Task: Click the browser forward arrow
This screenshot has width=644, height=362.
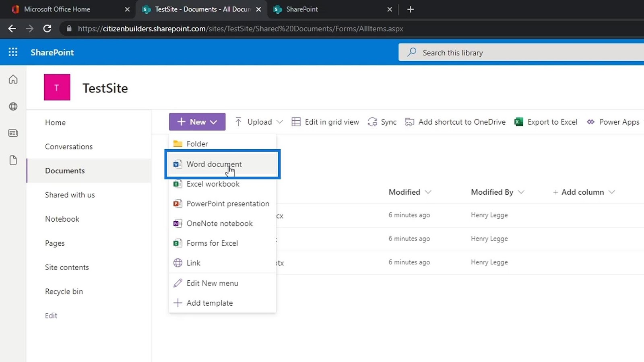Action: point(30,29)
